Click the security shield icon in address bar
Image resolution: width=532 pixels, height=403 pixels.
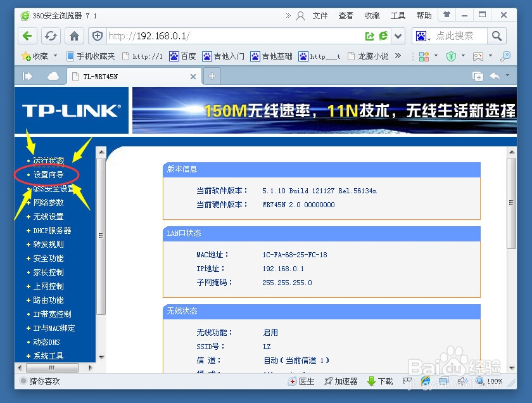pos(98,36)
